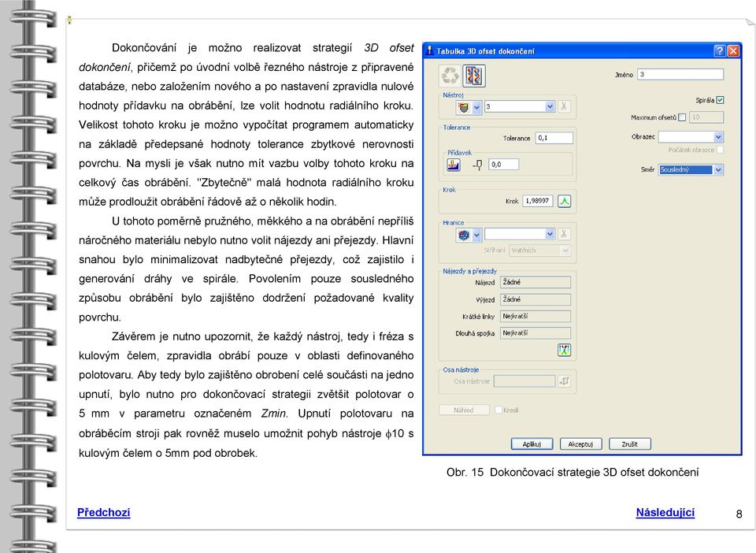Image resolution: width=756 pixels, height=553 pixels.
Task: Close the Tabulka 3D ofset dokončení dialog
Action: [733, 50]
